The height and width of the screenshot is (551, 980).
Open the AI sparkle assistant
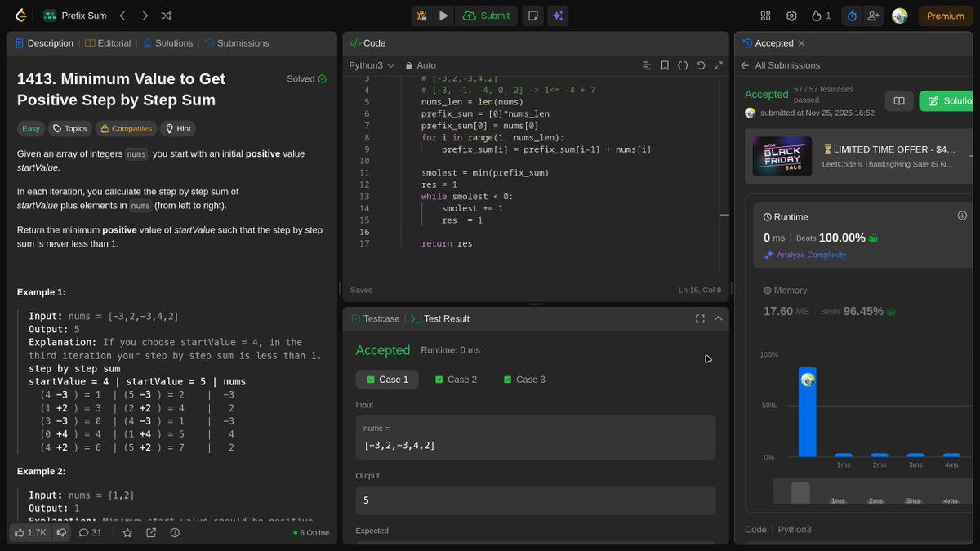(x=558, y=16)
